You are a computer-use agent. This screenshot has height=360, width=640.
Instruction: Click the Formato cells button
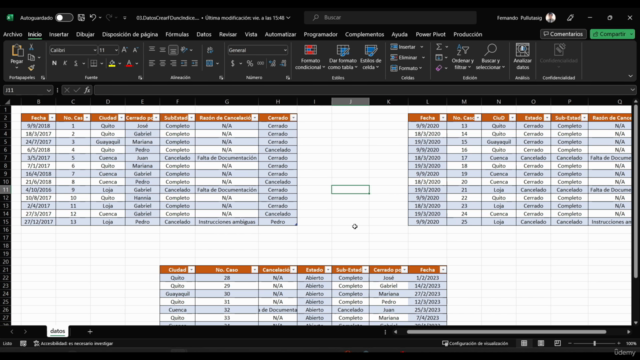(407, 68)
